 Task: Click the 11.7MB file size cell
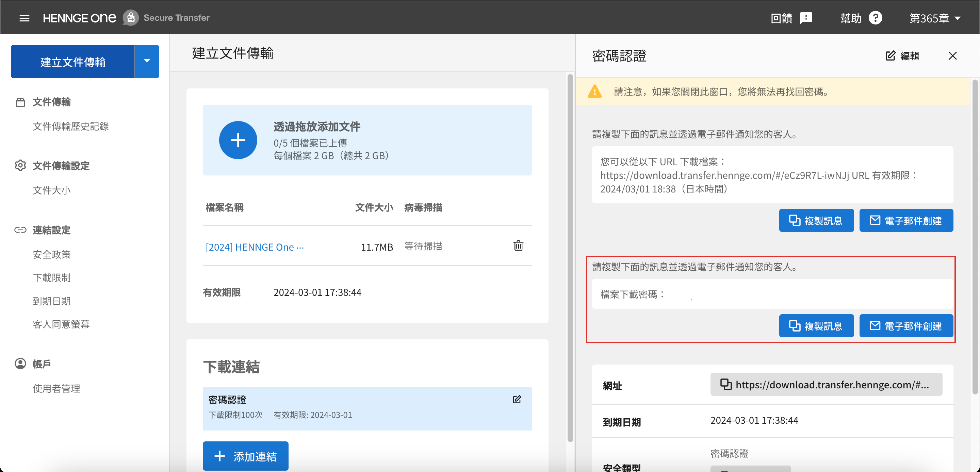tap(377, 247)
